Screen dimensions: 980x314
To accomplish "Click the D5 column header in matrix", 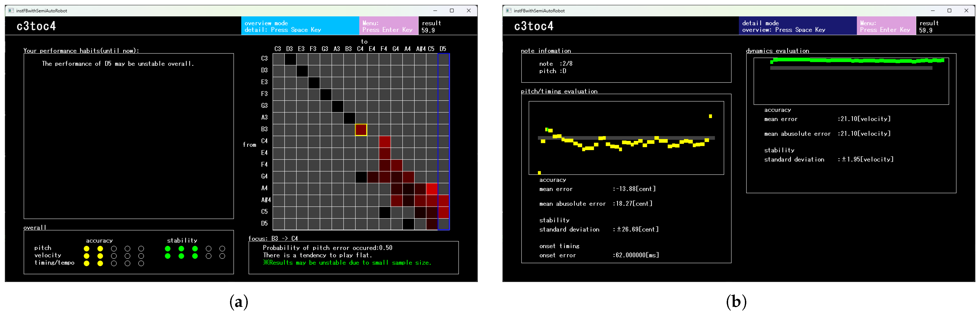I will (443, 49).
